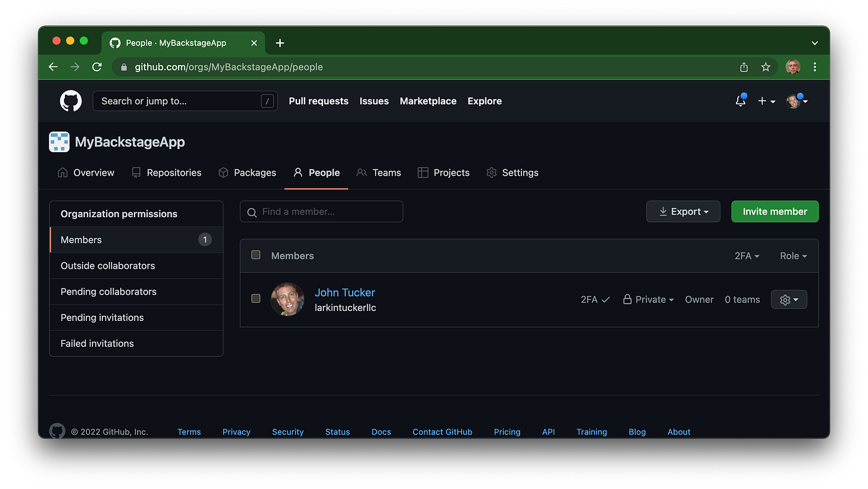Click John Tucker's profile picture

288,300
